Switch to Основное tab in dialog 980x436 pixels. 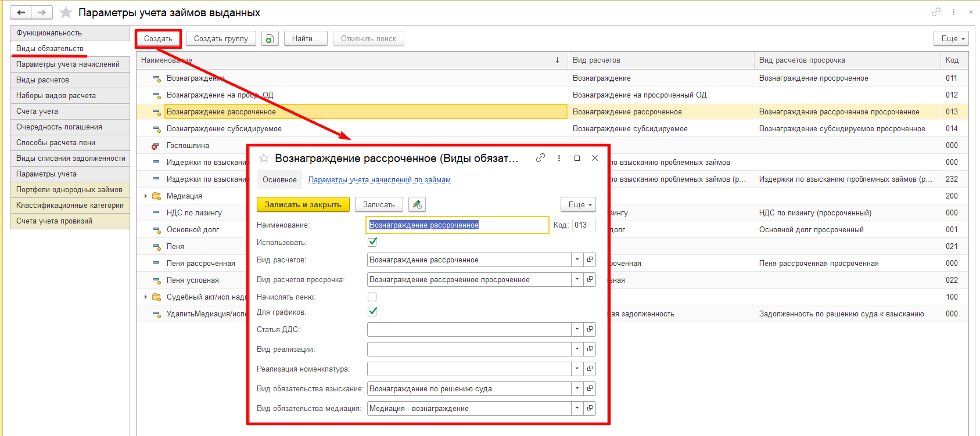coord(279,180)
